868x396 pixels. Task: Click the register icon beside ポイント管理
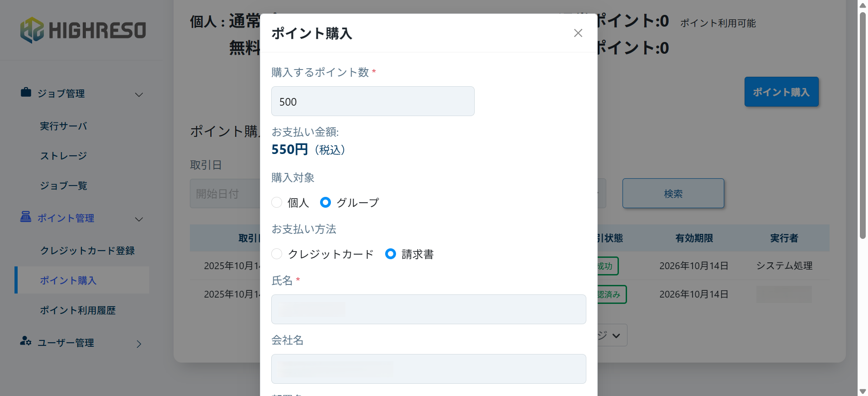click(x=26, y=217)
